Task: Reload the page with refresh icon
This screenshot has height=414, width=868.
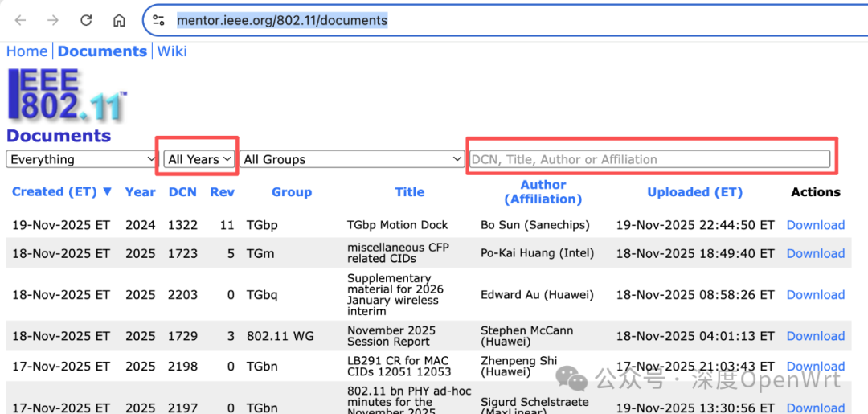Action: click(86, 20)
